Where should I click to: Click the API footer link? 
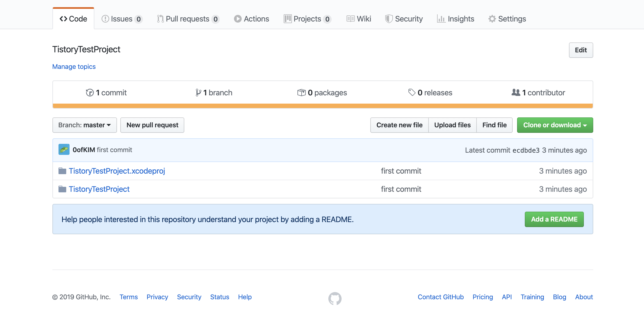[507, 297]
